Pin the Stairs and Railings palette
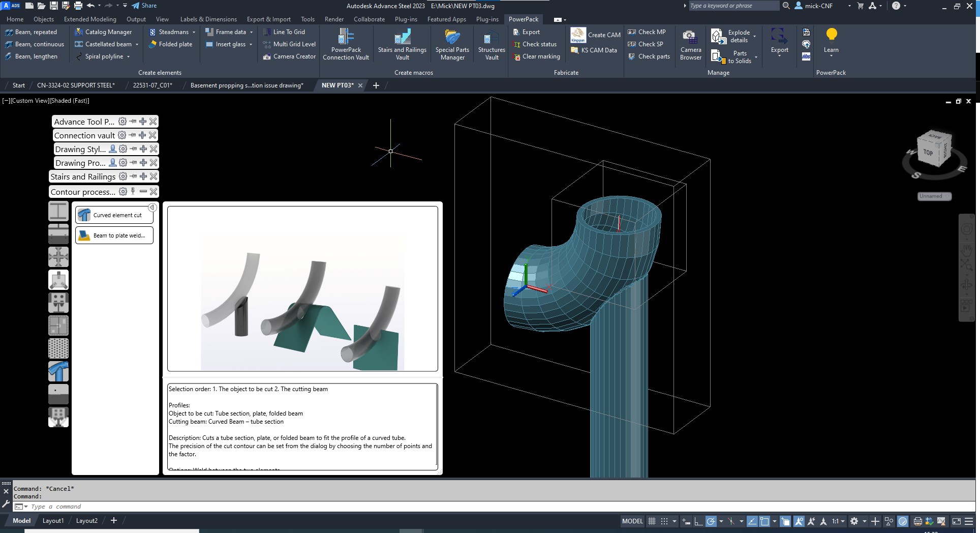The width and height of the screenshot is (980, 533). tap(133, 176)
